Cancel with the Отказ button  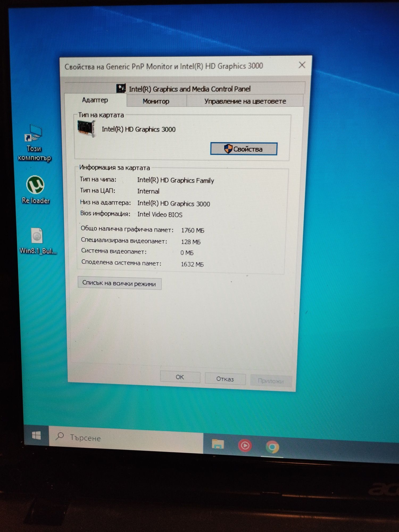pos(225,379)
